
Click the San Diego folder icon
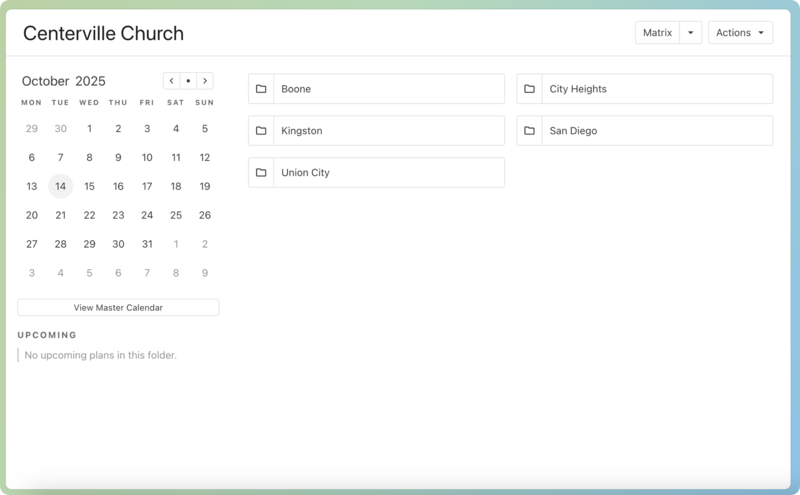click(529, 131)
